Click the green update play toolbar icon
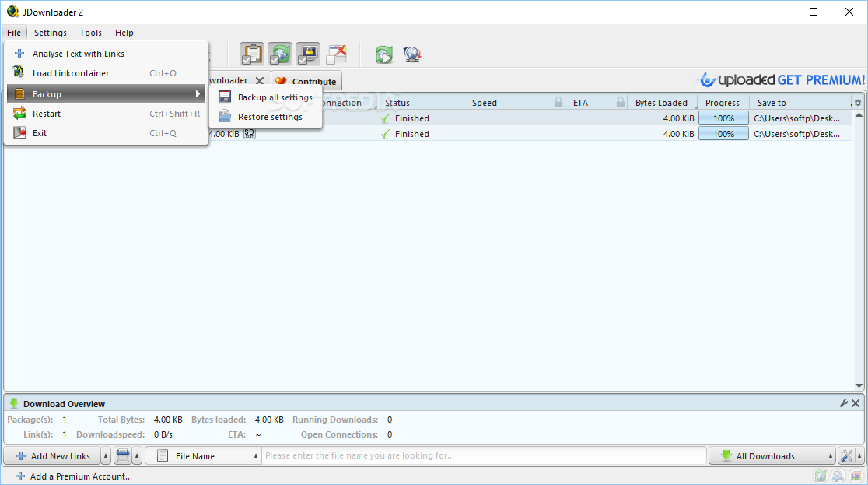The height and width of the screenshot is (485, 868). pyautogui.click(x=383, y=54)
